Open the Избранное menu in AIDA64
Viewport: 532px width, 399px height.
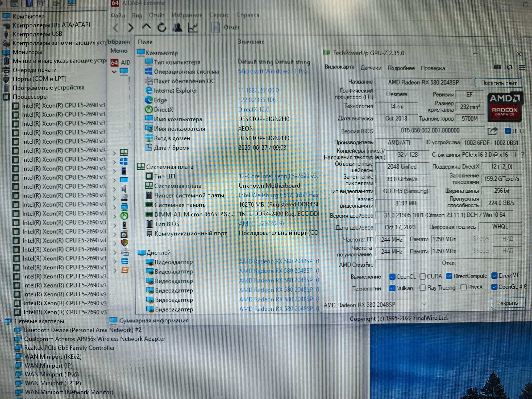coord(187,15)
